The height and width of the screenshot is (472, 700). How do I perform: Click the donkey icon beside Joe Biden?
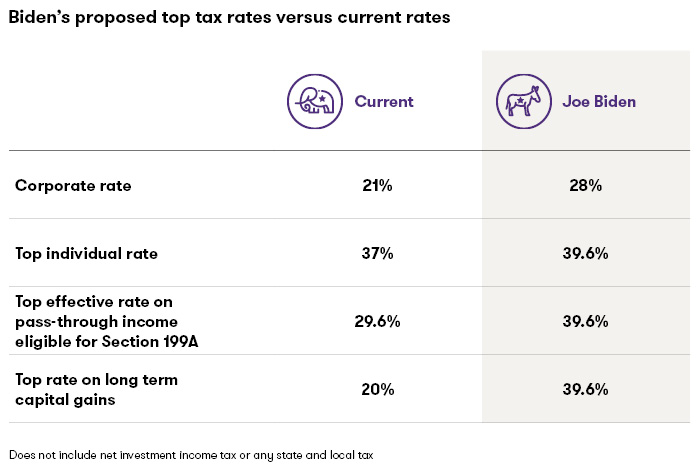tap(523, 101)
